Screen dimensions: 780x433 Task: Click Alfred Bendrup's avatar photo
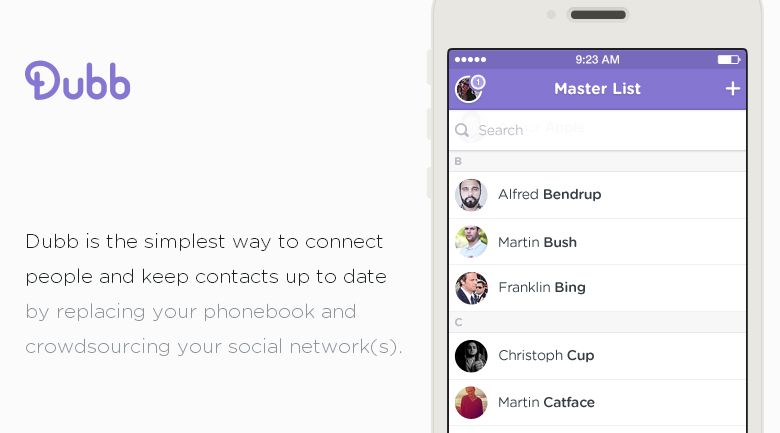(471, 195)
